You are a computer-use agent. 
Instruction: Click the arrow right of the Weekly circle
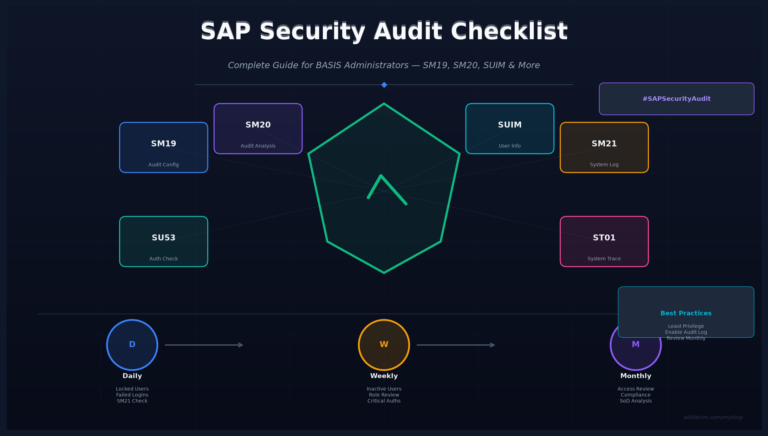pyautogui.click(x=456, y=345)
